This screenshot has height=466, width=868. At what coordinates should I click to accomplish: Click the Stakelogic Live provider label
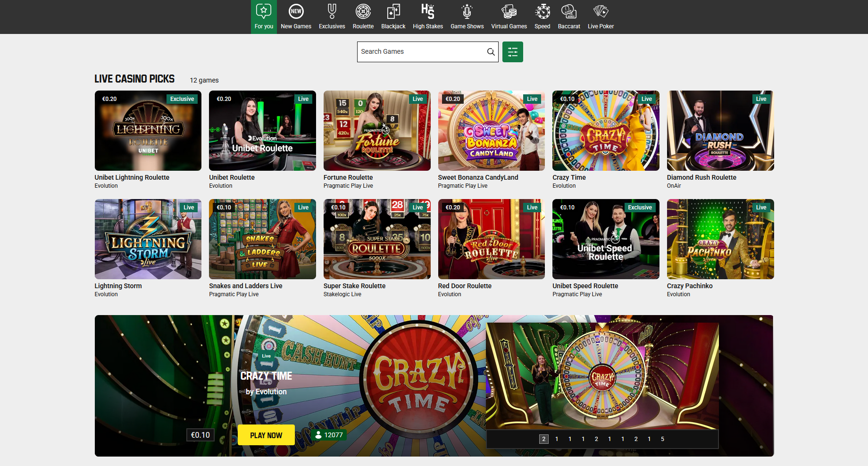coord(342,294)
